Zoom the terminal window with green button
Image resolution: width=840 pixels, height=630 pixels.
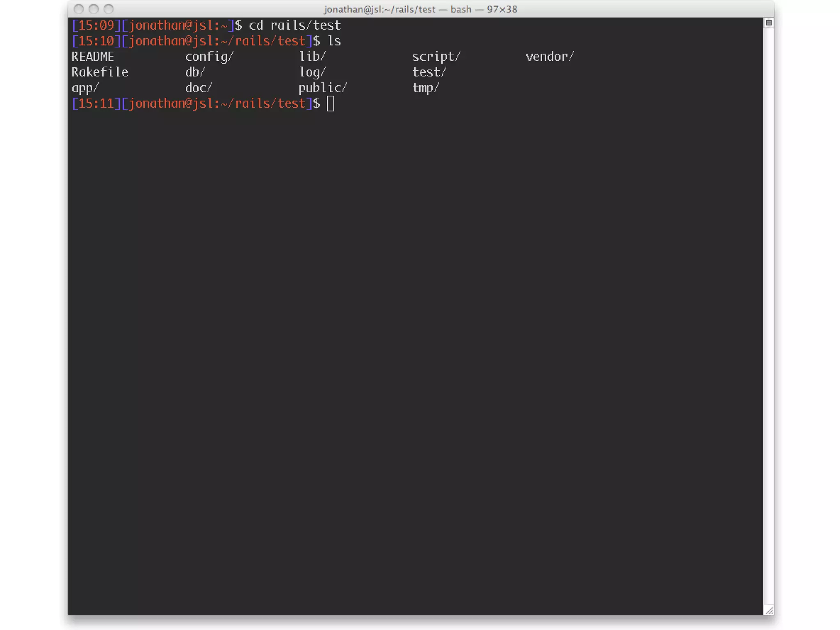(x=108, y=9)
